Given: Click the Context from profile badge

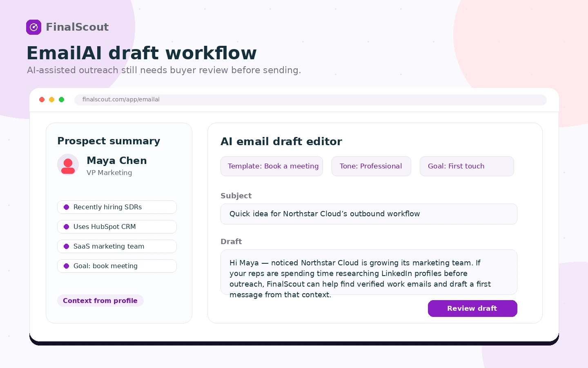Looking at the screenshot, I should click(100, 301).
